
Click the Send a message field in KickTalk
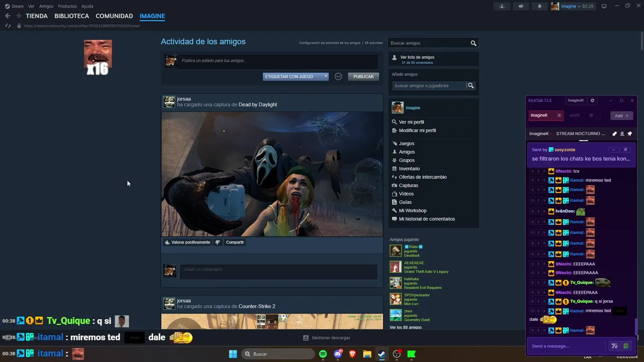(x=567, y=346)
